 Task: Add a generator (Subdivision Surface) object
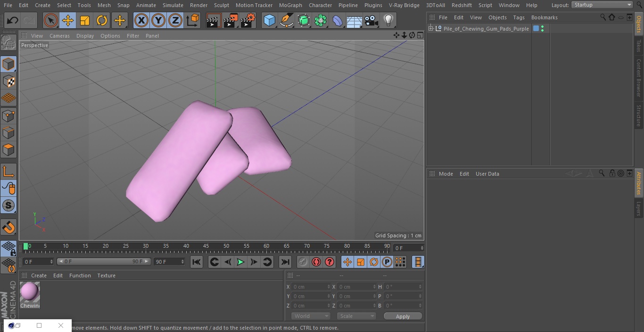point(304,21)
